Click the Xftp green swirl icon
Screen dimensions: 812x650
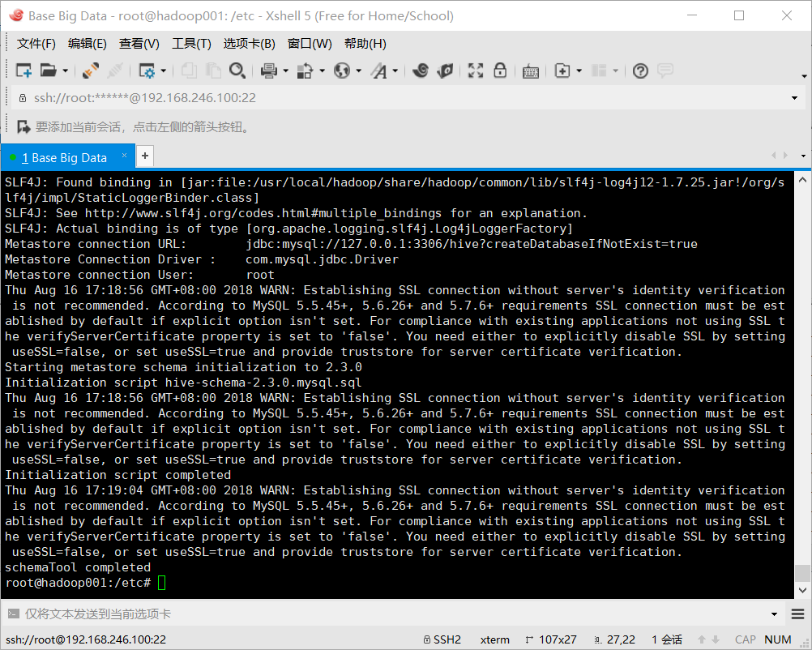point(445,71)
